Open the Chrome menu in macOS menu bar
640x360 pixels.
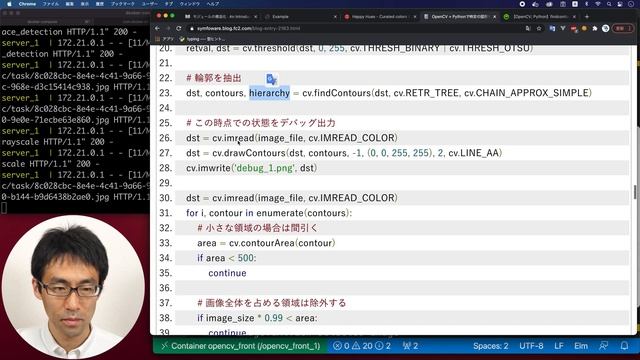click(x=27, y=4)
